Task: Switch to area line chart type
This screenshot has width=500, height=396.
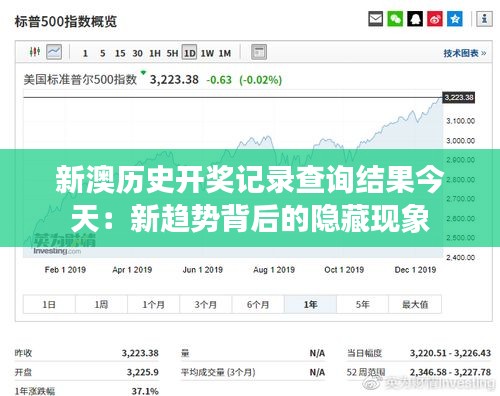Action: (54, 52)
